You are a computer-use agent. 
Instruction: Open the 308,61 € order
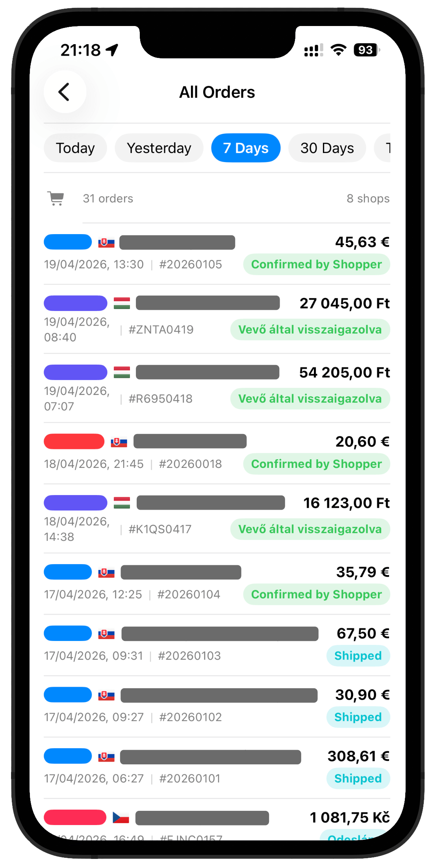[x=217, y=767]
